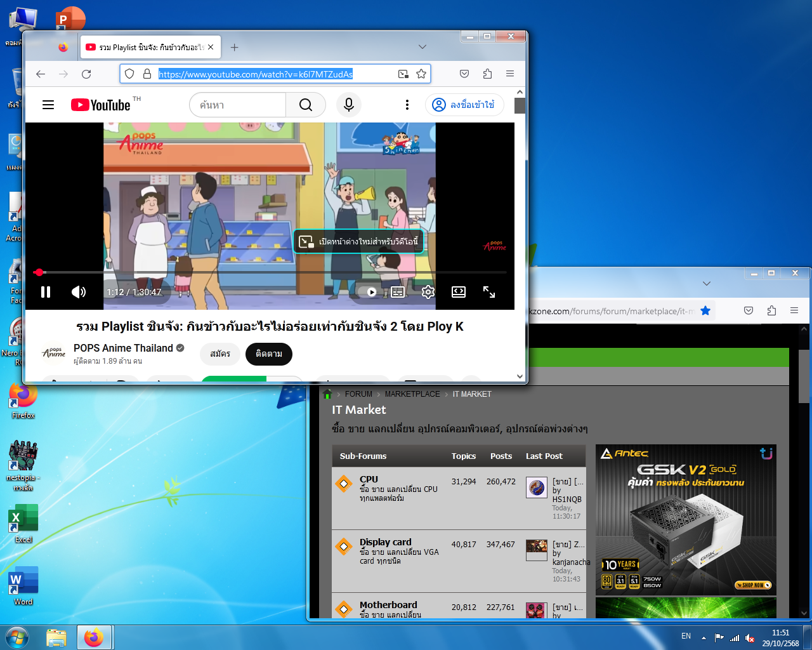Screen dimensions: 812x650
Task: Click the ติดตาม subscribe button
Action: (x=269, y=354)
